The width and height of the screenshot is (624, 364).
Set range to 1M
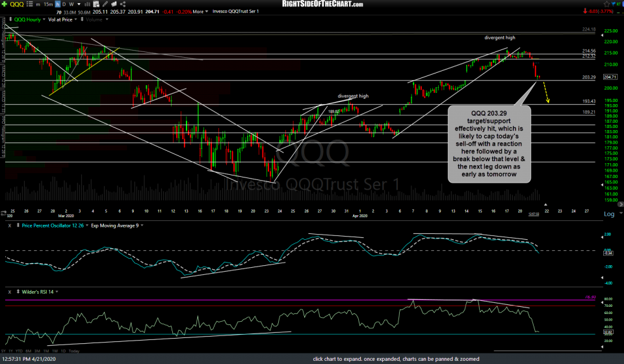click(46, 351)
